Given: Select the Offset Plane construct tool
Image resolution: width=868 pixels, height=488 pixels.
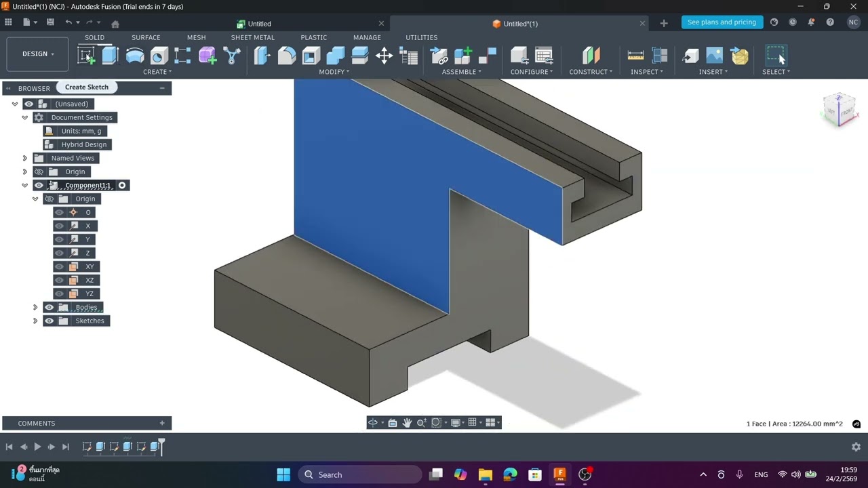Looking at the screenshot, I should pyautogui.click(x=591, y=56).
